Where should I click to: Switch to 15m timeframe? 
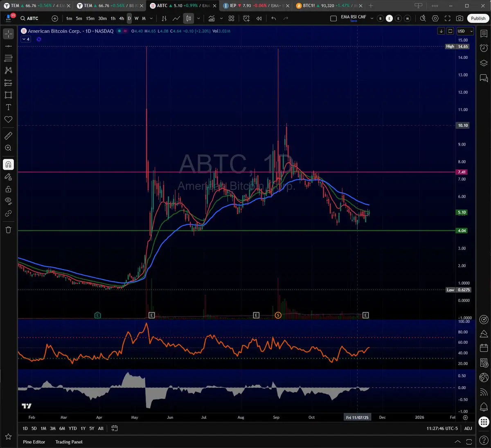click(x=90, y=18)
